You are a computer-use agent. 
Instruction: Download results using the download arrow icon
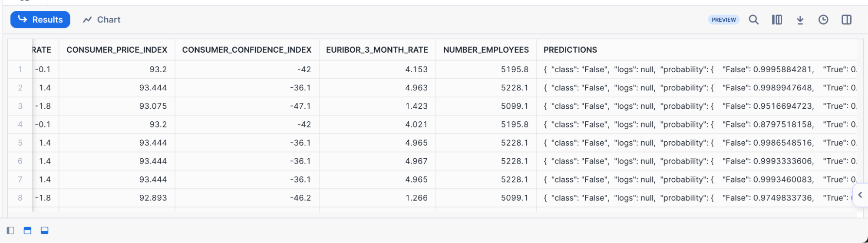coord(800,20)
